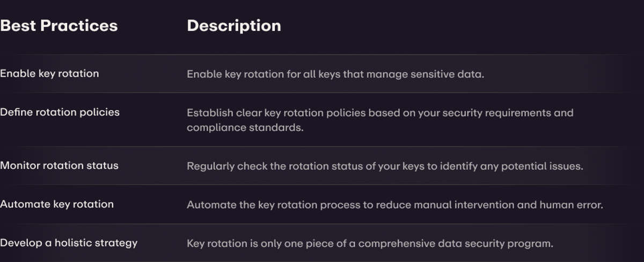Click the Description column header
644x262 pixels.
[x=233, y=26]
